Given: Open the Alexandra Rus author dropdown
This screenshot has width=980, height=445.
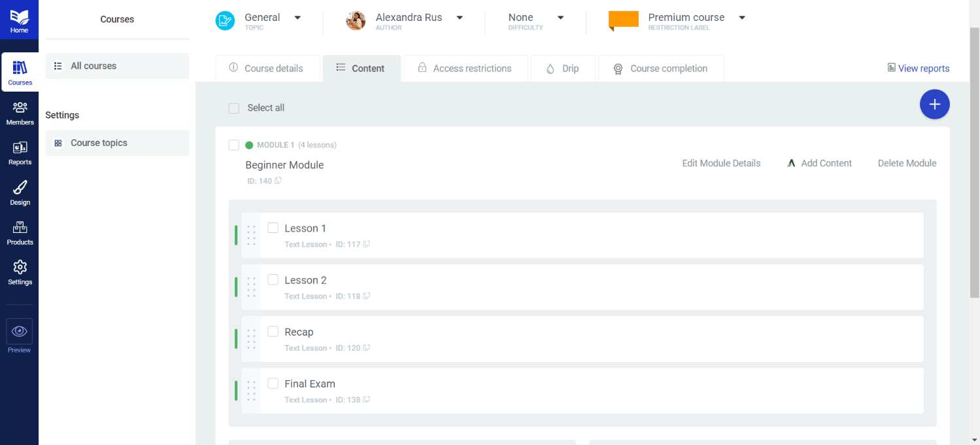Looking at the screenshot, I should click(x=460, y=18).
